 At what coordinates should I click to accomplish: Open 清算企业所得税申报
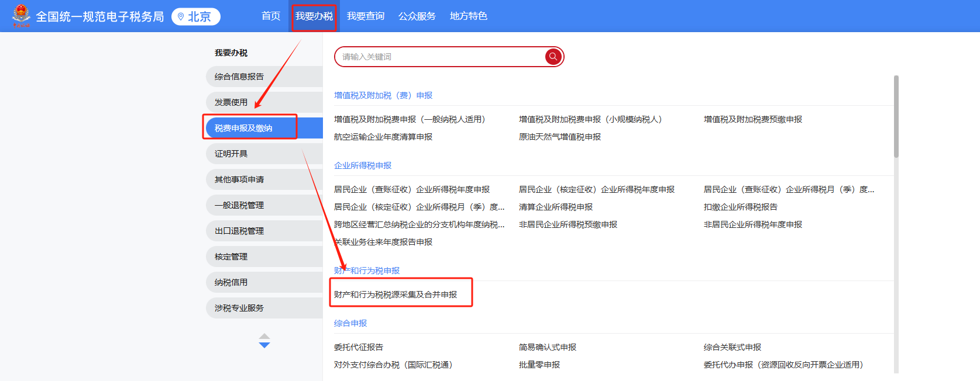click(x=556, y=207)
